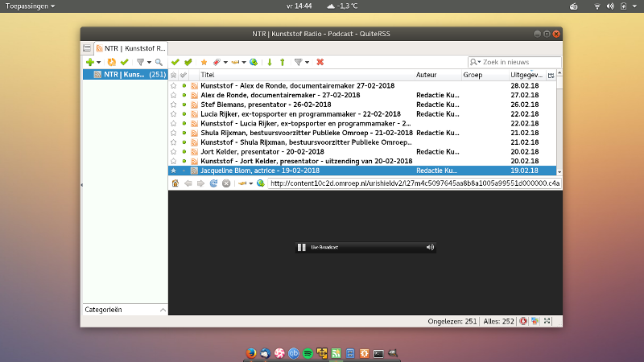Click the browser back arrow

tap(188, 183)
